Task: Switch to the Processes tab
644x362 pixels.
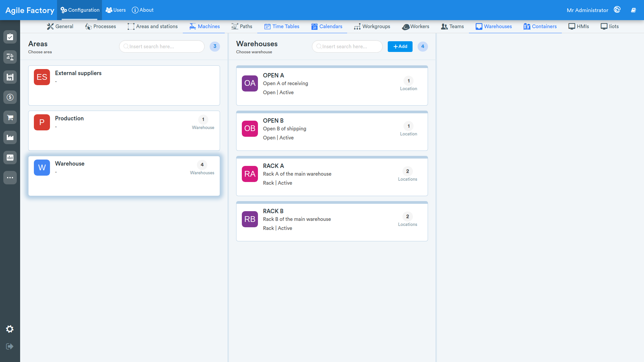Action: point(101,26)
